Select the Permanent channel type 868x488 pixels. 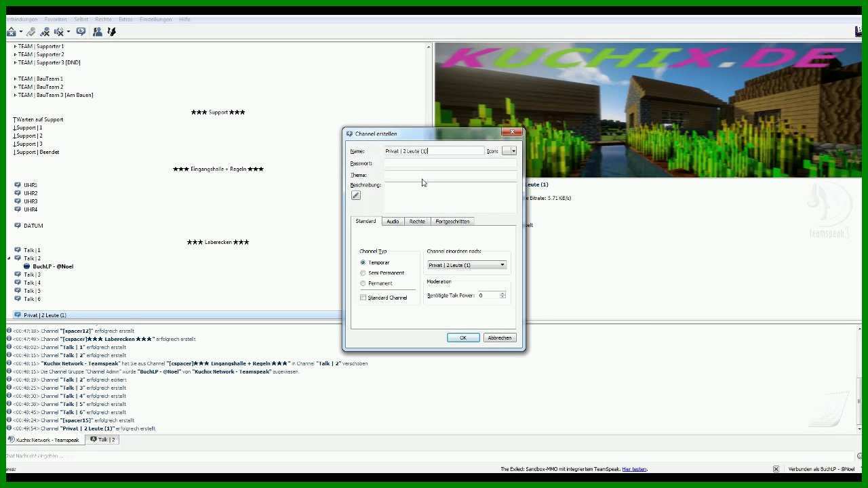pos(363,283)
